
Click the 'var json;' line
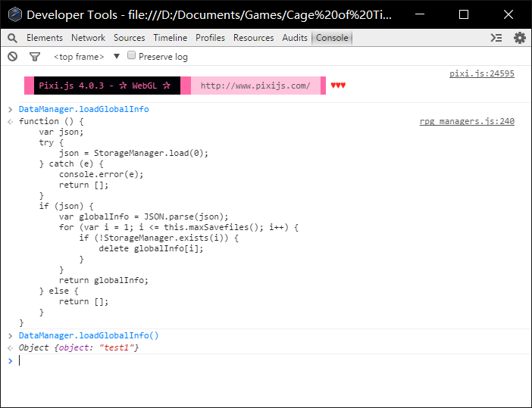coord(61,132)
